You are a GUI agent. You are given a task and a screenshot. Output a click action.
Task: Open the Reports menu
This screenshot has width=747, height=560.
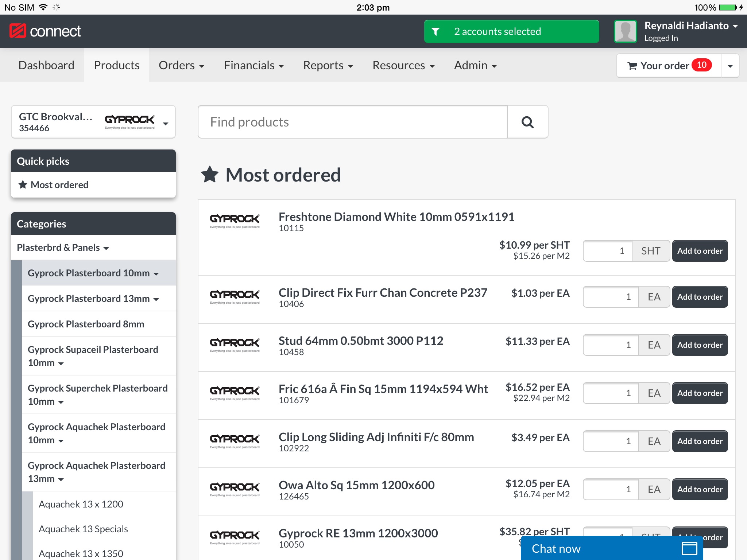(328, 65)
